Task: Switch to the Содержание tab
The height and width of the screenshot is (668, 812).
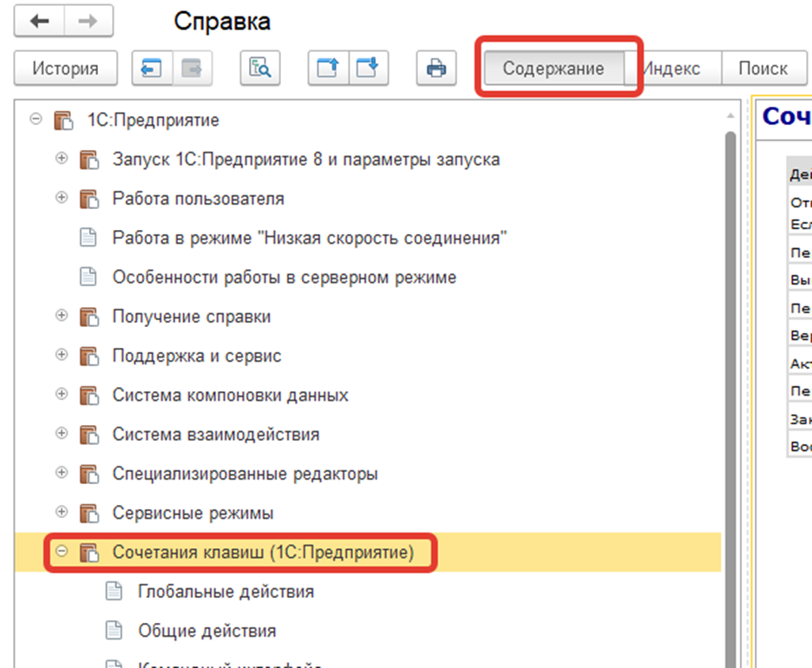Action: [553, 68]
